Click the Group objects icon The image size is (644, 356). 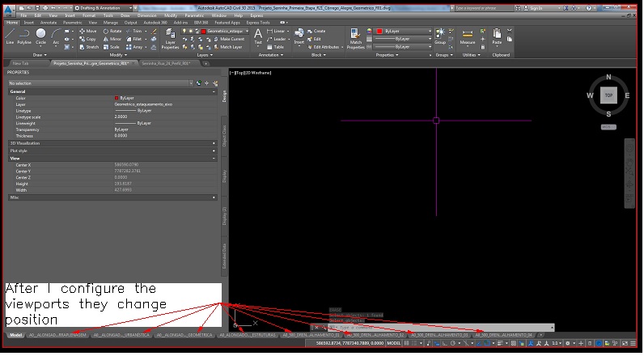(440, 34)
